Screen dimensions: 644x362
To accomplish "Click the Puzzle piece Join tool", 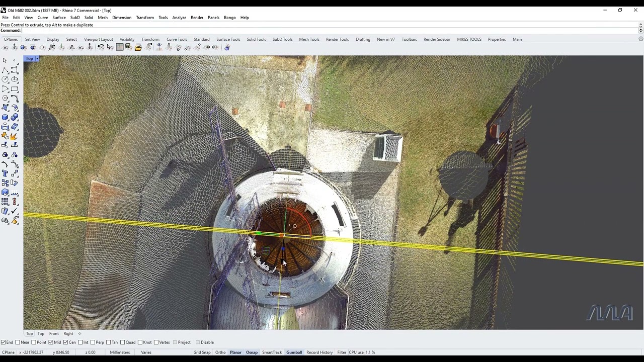I will pos(5,136).
